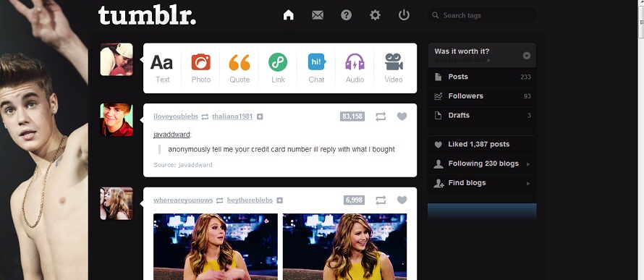This screenshot has width=644, height=280.
Task: Create a new Quote post
Action: tap(240, 69)
